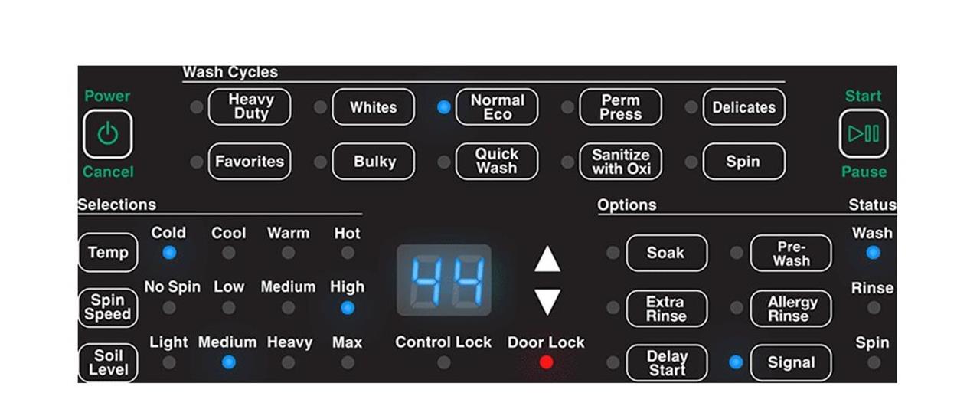Enable the Allergy Rinse option
This screenshot has width=980, height=406.
(x=791, y=308)
